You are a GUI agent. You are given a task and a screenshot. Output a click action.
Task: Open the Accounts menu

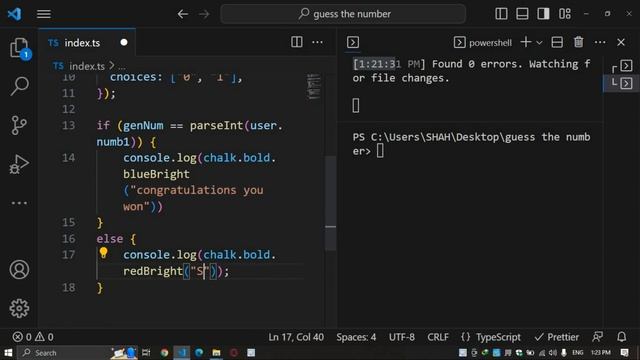19,269
